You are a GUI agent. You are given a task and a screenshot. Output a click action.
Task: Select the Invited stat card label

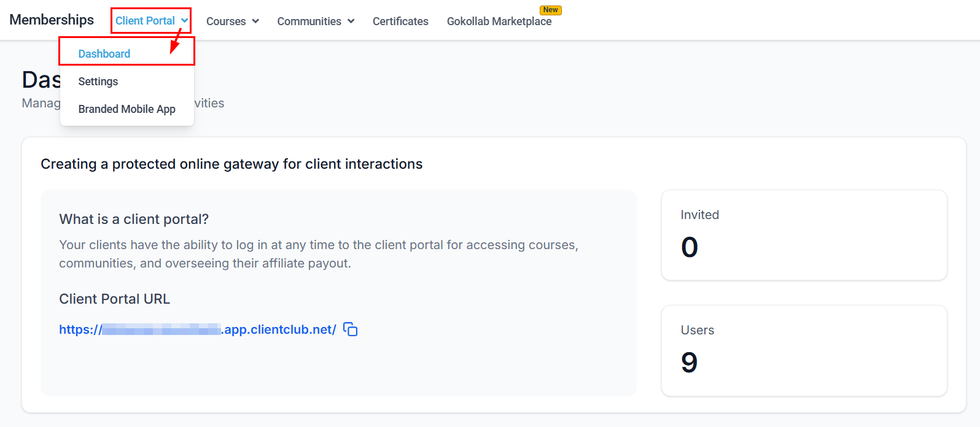pos(699,215)
